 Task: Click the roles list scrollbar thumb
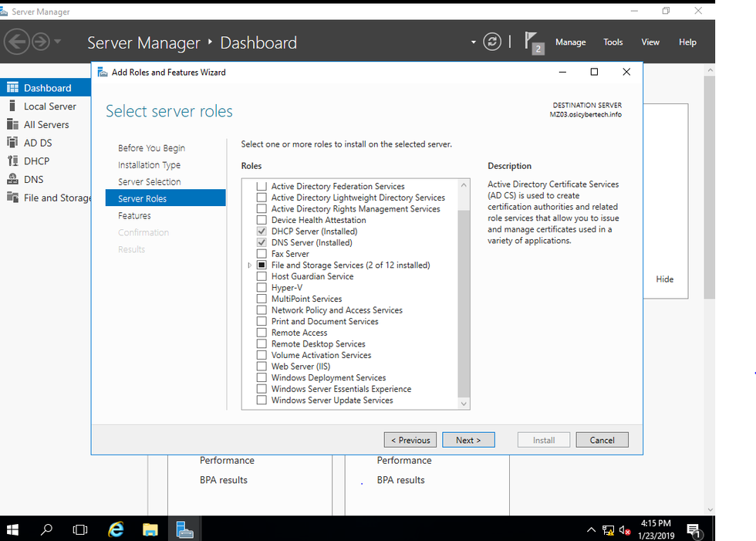[x=464, y=304]
